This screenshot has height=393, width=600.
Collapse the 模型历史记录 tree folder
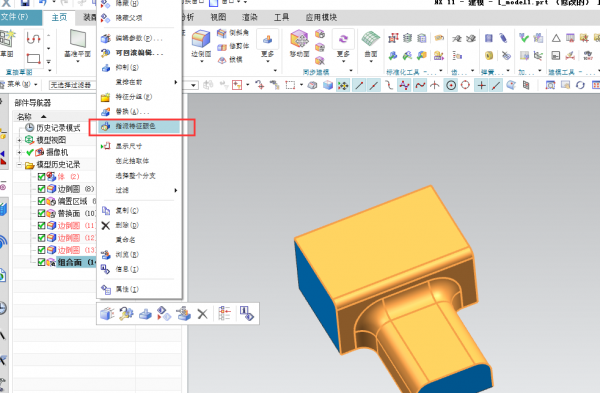click(19, 165)
